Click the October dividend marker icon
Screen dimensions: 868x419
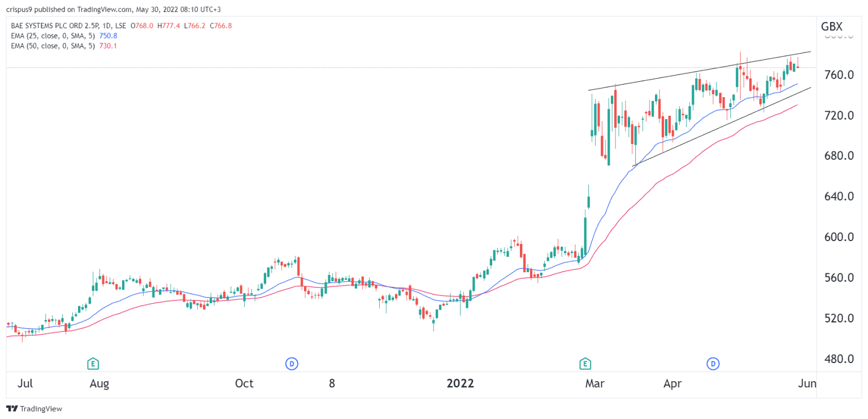[292, 364]
